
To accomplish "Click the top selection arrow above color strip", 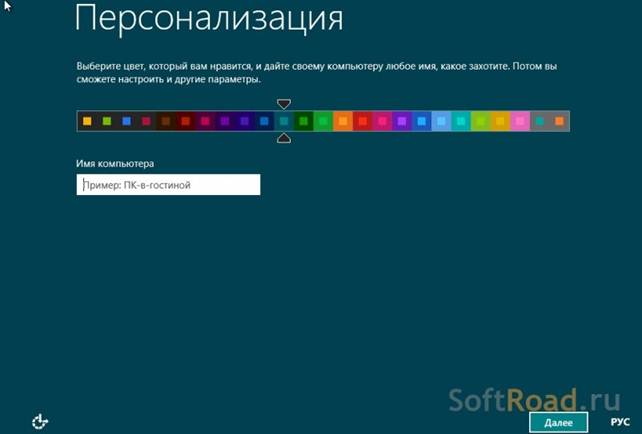I will coord(284,104).
